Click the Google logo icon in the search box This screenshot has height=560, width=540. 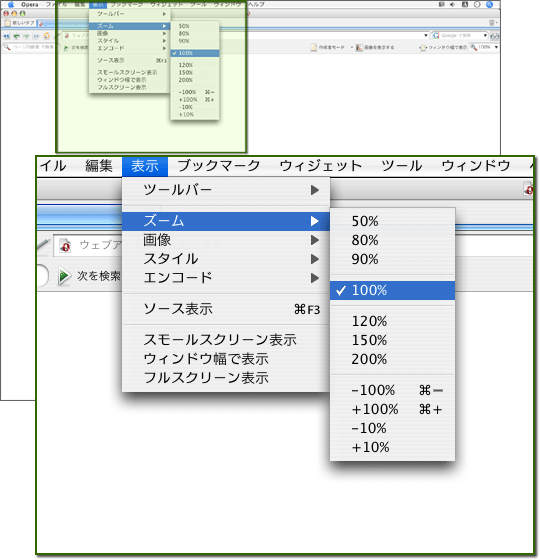pyautogui.click(x=436, y=35)
